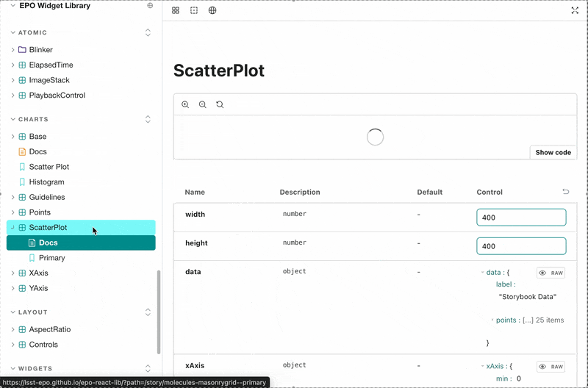Click the globe icon in top toolbar
This screenshot has width=588, height=388.
click(x=212, y=11)
